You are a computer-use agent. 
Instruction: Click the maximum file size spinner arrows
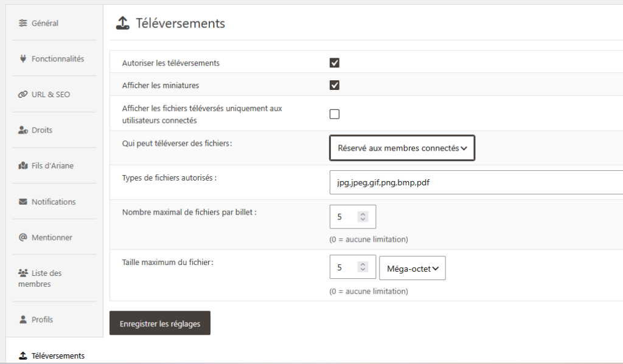pos(363,267)
